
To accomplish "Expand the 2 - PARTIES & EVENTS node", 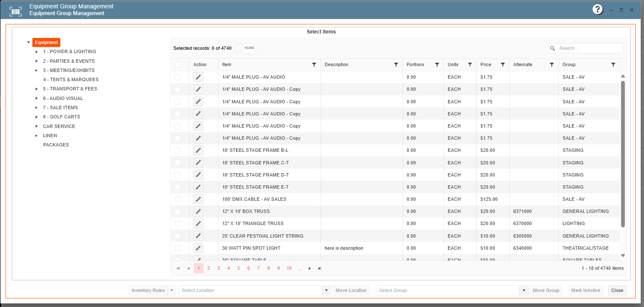I will point(37,61).
